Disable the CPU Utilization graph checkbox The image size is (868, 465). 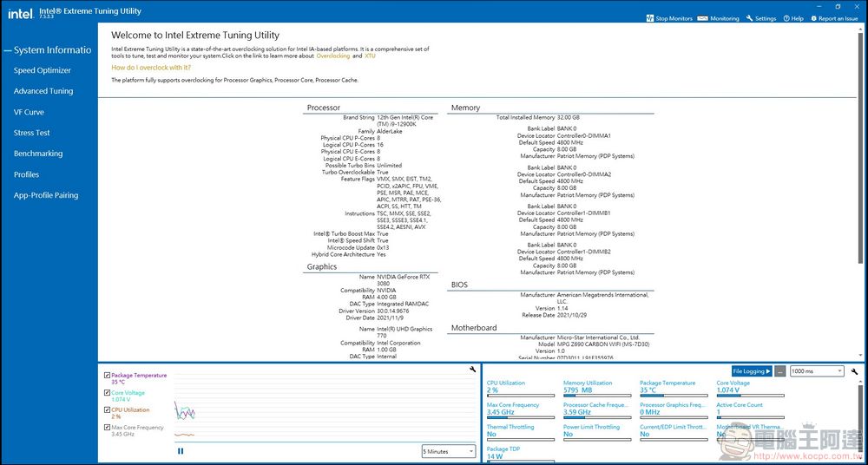[107, 410]
